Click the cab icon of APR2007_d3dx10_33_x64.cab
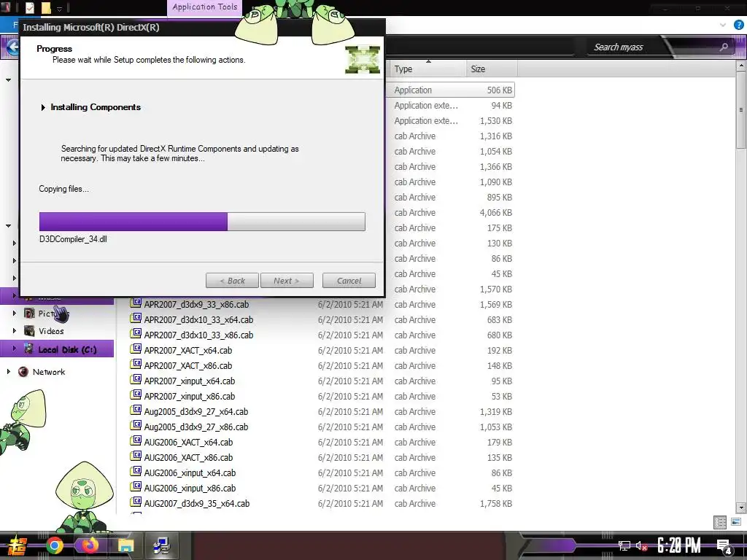The width and height of the screenshot is (747, 560). (x=136, y=319)
